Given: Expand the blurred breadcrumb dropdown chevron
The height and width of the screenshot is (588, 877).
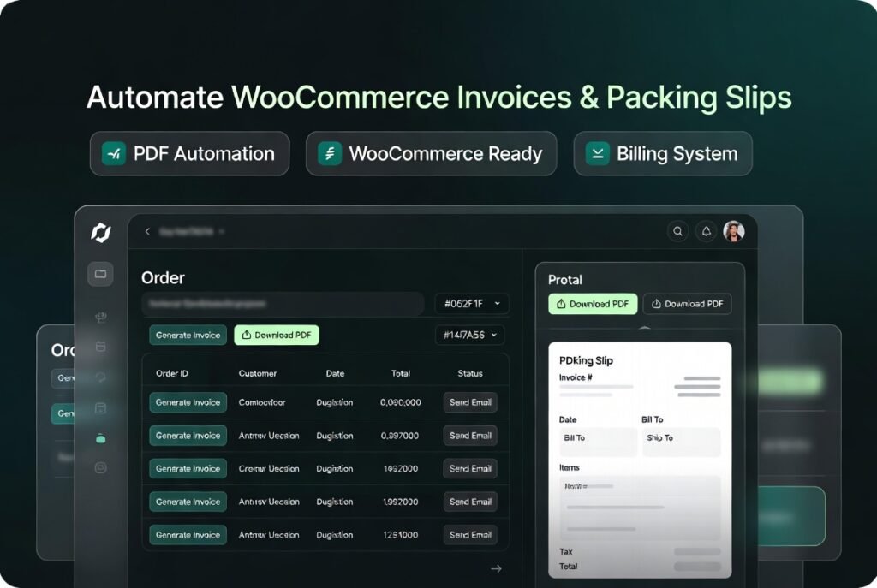Looking at the screenshot, I should (222, 231).
